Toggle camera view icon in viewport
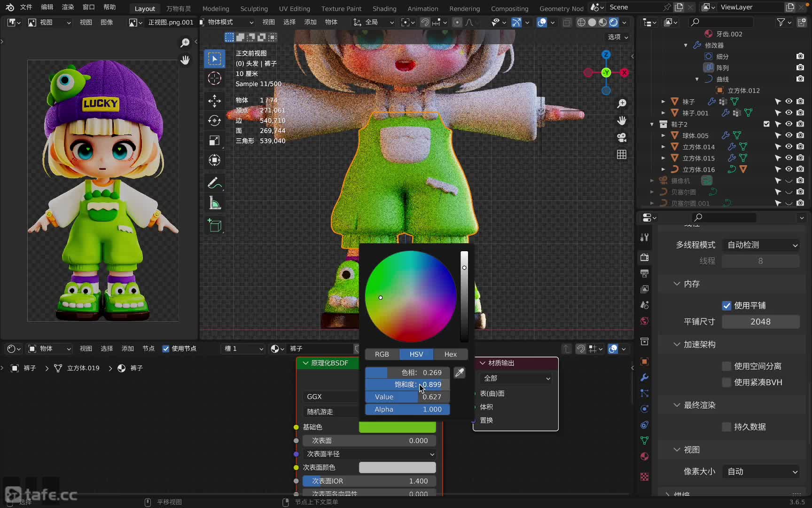The width and height of the screenshot is (812, 508). pos(622,137)
